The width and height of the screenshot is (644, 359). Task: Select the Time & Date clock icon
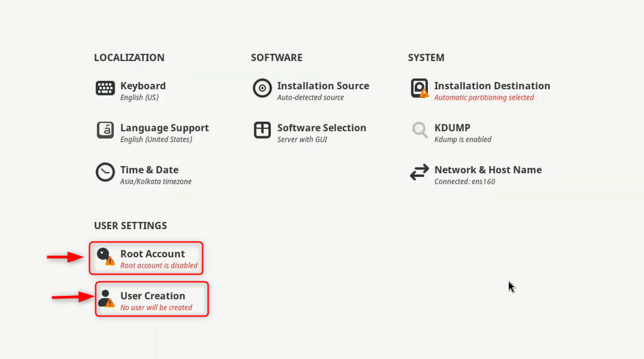[x=105, y=172]
